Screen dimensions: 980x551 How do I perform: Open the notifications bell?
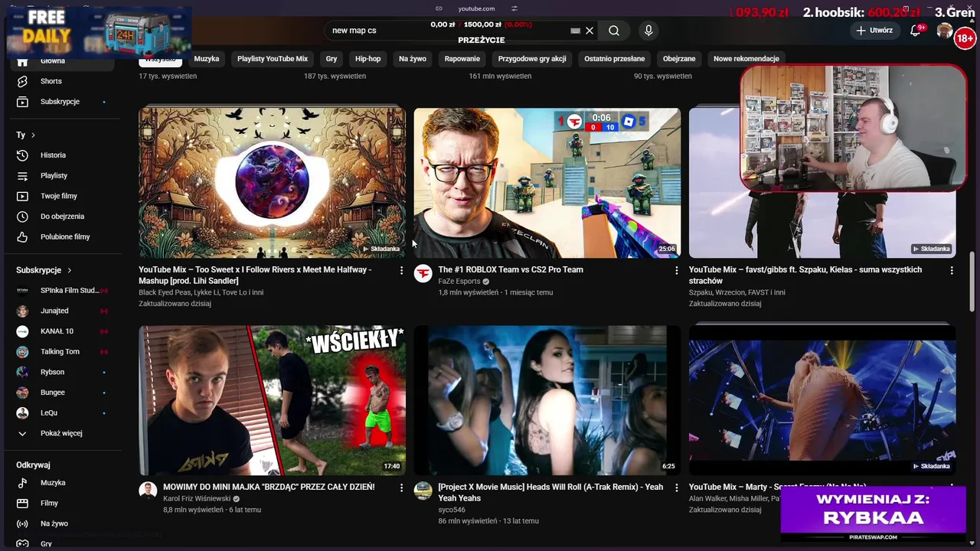[915, 31]
